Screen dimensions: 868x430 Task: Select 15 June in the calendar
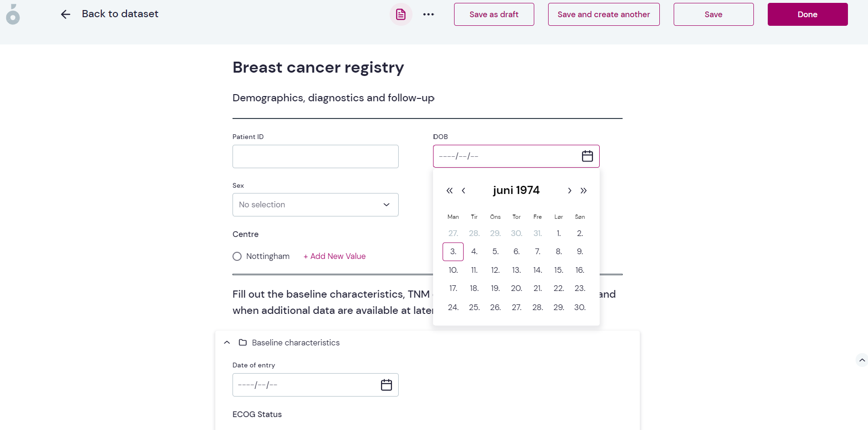pyautogui.click(x=559, y=270)
